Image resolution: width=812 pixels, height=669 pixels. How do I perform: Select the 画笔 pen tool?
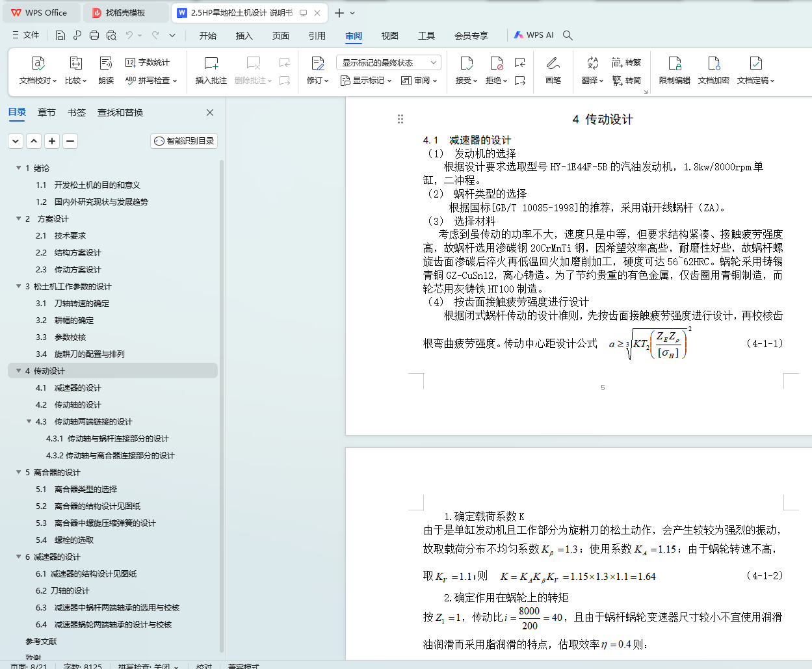tap(553, 70)
